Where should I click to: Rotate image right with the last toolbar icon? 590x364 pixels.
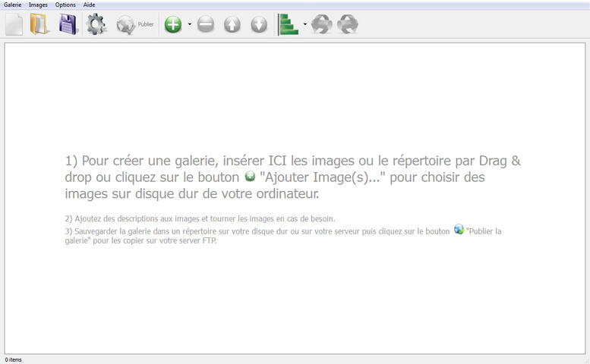pos(348,25)
